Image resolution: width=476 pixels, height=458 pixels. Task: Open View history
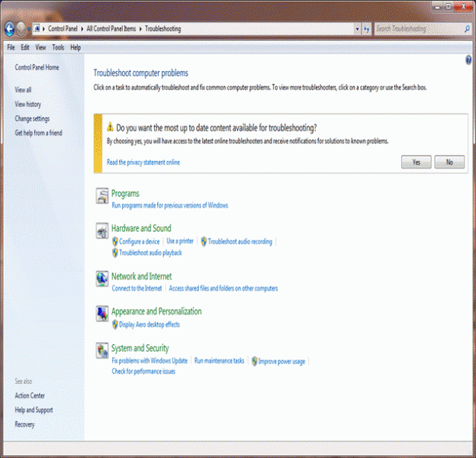point(28,104)
